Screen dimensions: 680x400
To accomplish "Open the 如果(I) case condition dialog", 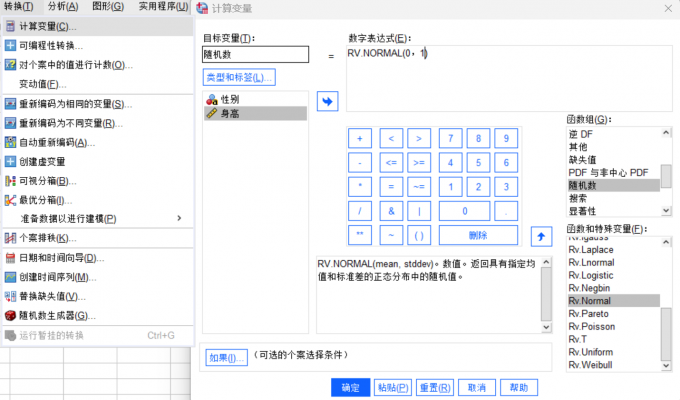I will [x=226, y=358].
